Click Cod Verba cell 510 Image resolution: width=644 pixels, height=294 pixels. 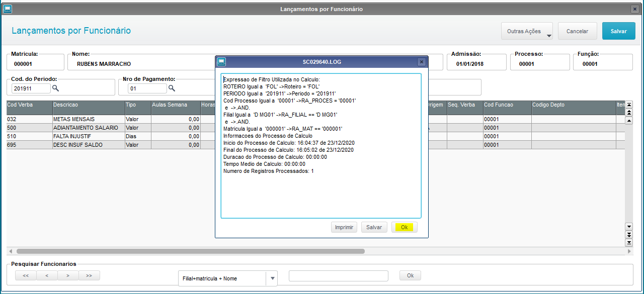pyautogui.click(x=30, y=136)
